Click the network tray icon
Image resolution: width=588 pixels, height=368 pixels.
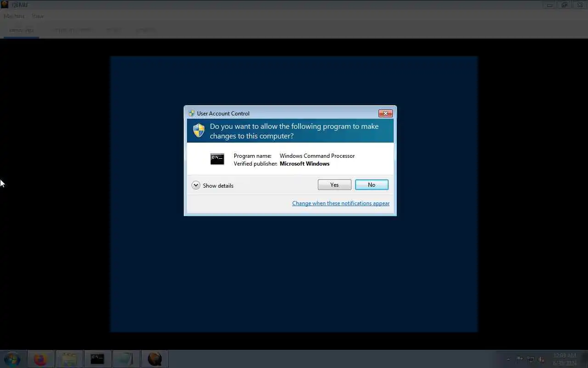(531, 359)
